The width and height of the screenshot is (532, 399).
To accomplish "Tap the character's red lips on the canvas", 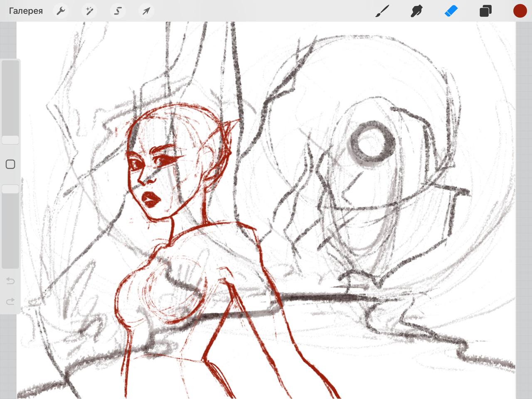I will coord(151,199).
